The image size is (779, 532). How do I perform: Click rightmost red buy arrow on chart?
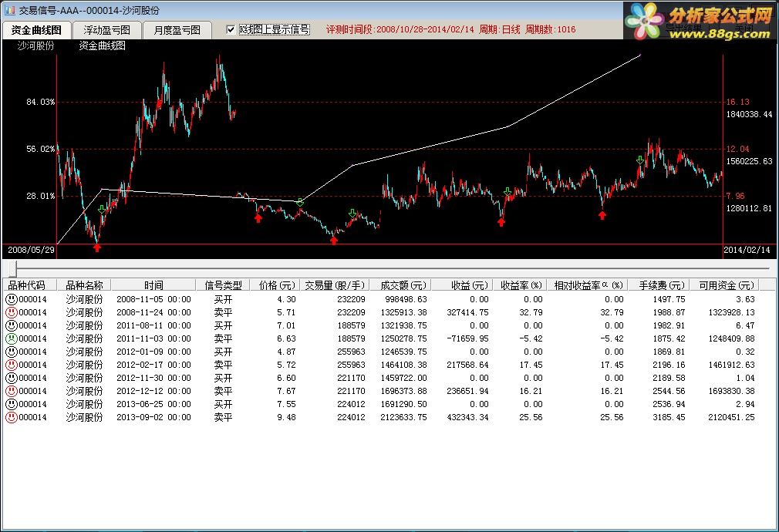(602, 215)
